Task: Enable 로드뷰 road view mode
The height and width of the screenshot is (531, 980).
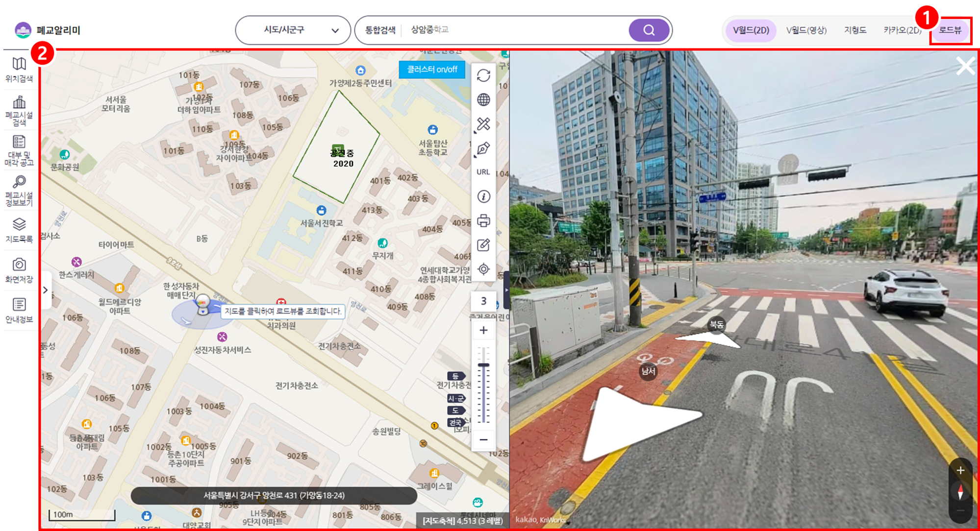Action: 950,30
